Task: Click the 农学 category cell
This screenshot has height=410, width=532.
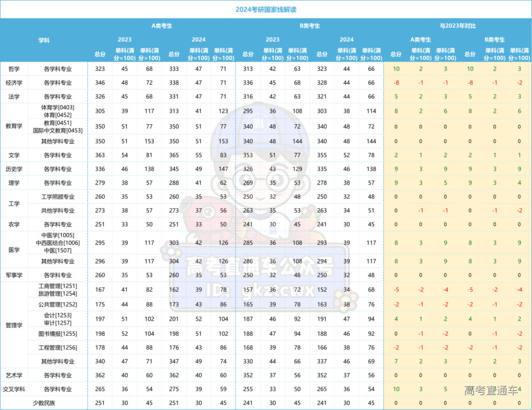Action: 14,224
